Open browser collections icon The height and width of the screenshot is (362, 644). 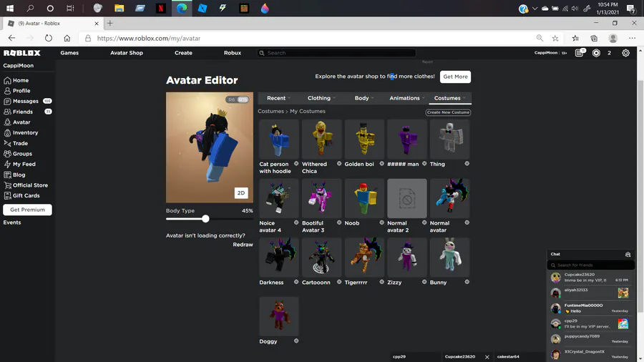tap(594, 38)
